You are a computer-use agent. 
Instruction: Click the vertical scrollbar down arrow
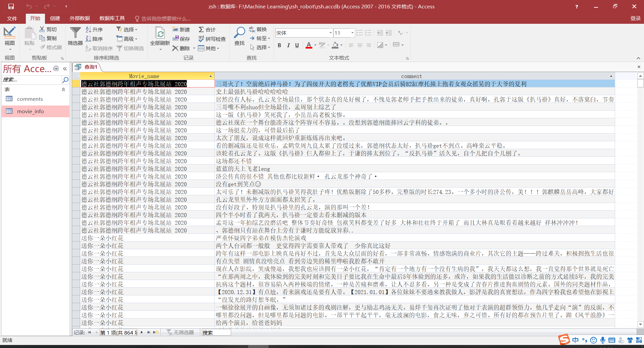click(x=640, y=324)
